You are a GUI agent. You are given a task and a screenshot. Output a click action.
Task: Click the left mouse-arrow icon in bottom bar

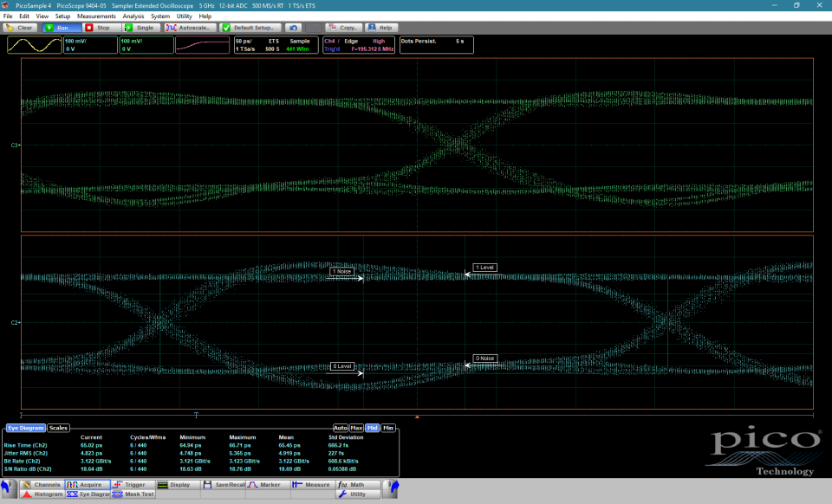tap(7, 488)
